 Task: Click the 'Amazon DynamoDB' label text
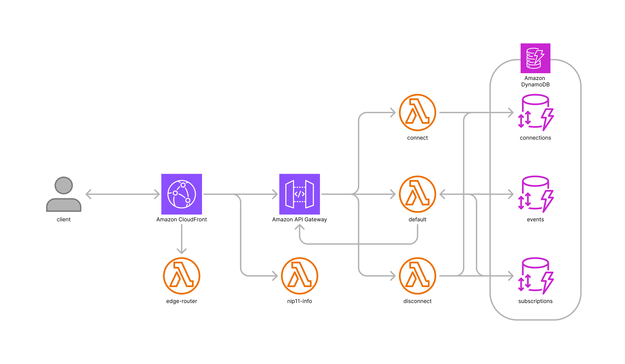point(535,81)
